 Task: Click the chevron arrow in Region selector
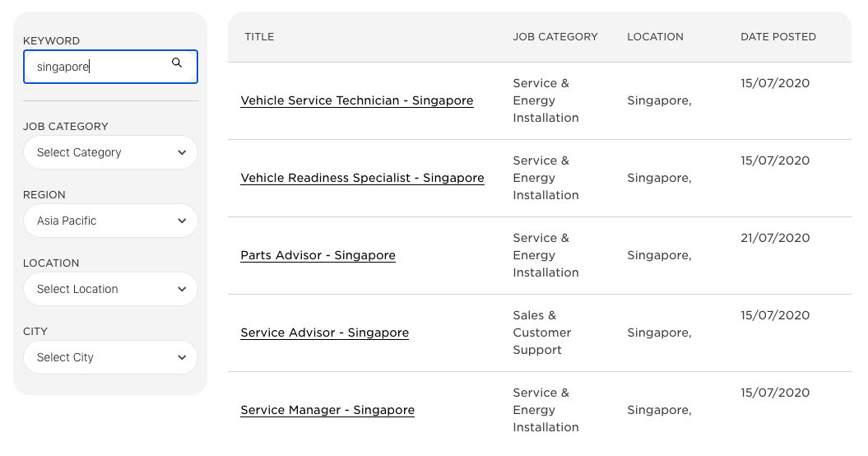coord(182,221)
